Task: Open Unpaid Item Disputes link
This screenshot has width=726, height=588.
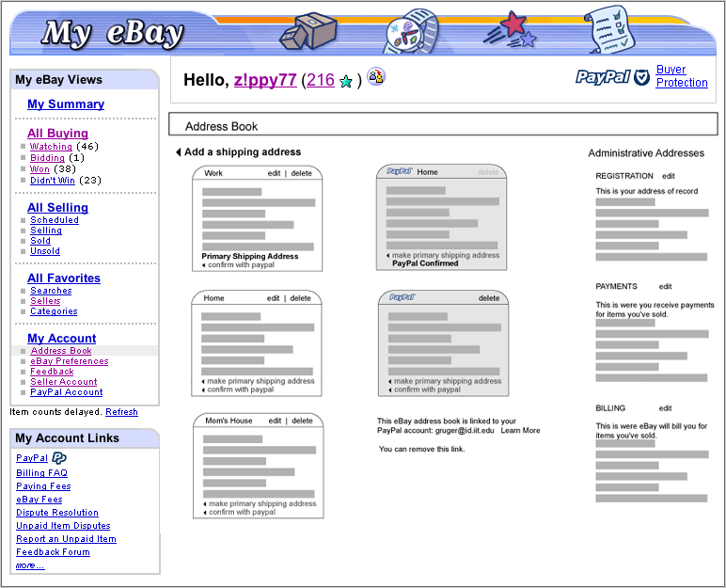Action: click(x=63, y=526)
